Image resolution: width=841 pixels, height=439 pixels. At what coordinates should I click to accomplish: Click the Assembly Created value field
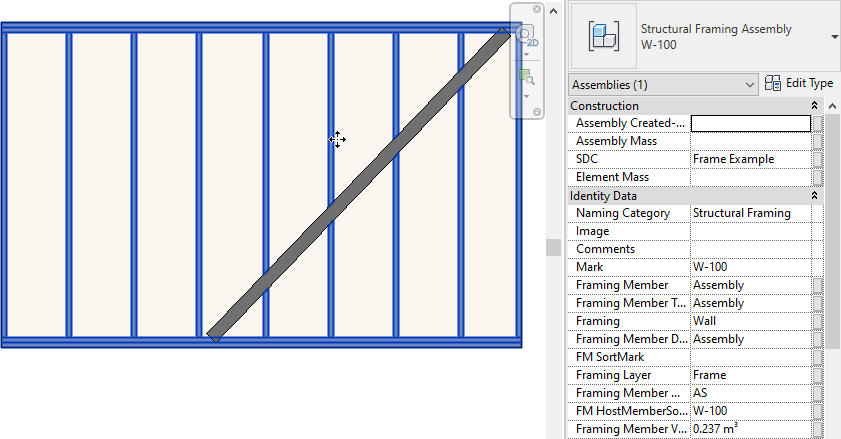click(x=750, y=123)
